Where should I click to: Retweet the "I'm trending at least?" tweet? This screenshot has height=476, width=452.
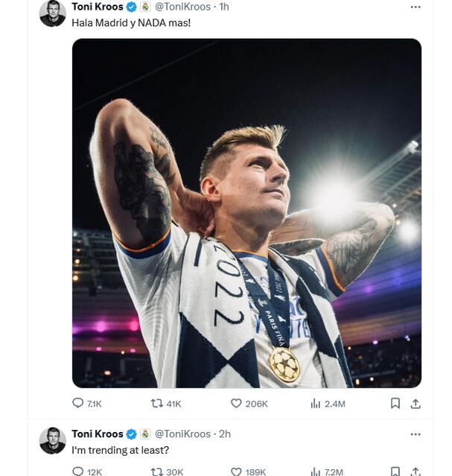pos(157,471)
